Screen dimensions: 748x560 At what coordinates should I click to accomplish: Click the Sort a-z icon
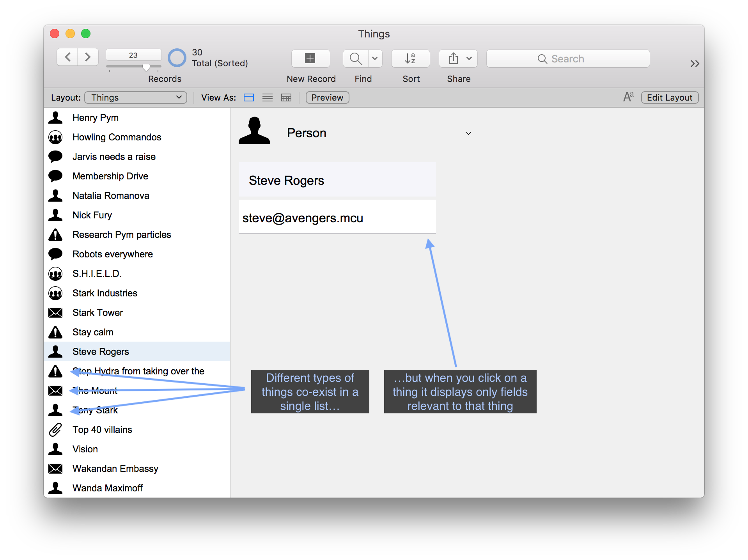click(410, 58)
